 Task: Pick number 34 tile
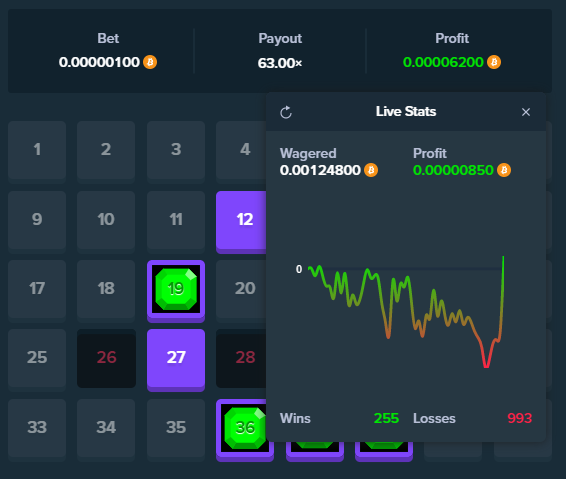(106, 430)
